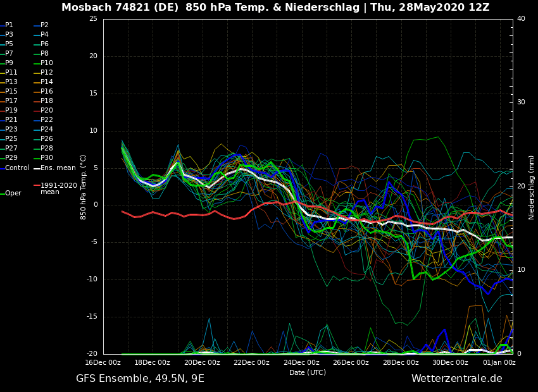Click the Date (UTC) axis label
Viewport: 538px width, 392px height.
tap(308, 372)
